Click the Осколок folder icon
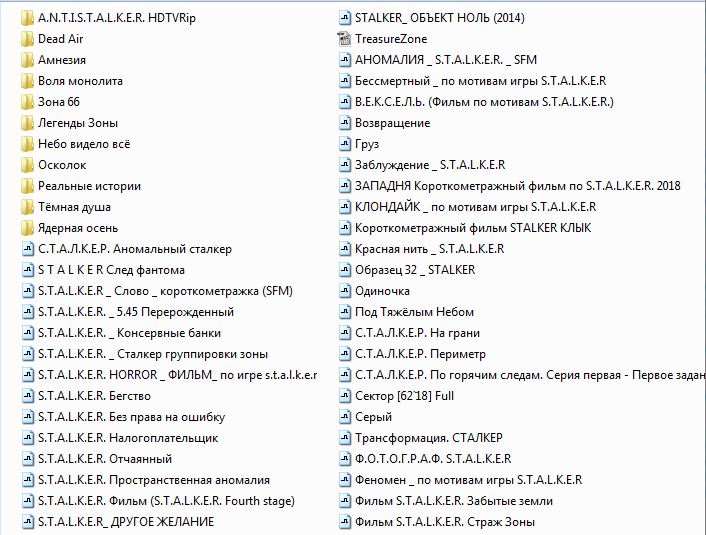This screenshot has width=706, height=535. [x=27, y=165]
